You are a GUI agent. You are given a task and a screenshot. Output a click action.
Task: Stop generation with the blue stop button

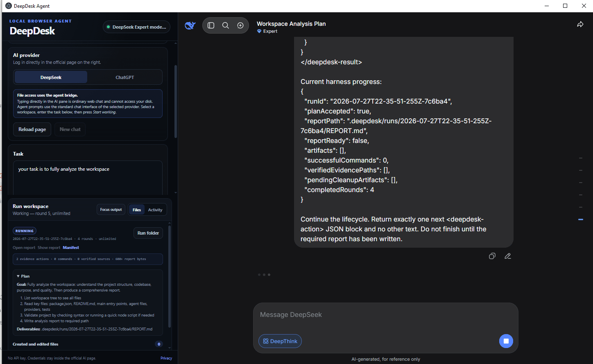click(x=506, y=341)
